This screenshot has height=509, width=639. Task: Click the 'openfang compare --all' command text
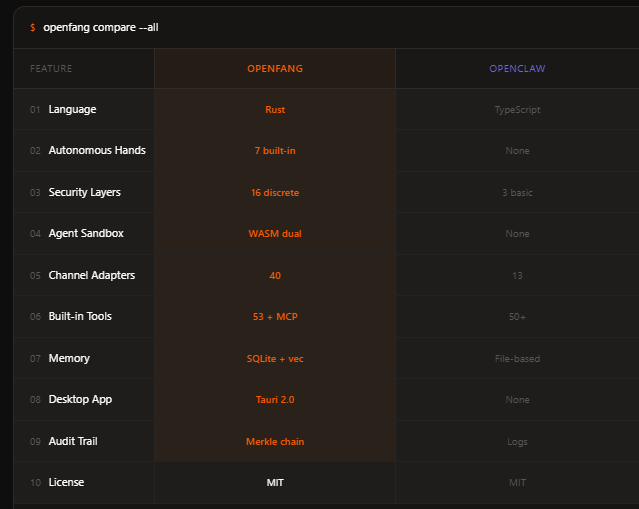tap(101, 28)
